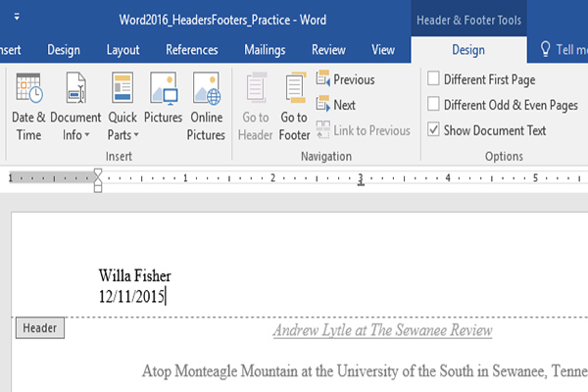Insert Online Pictures
This screenshot has height=392, width=588.
pyautogui.click(x=206, y=107)
